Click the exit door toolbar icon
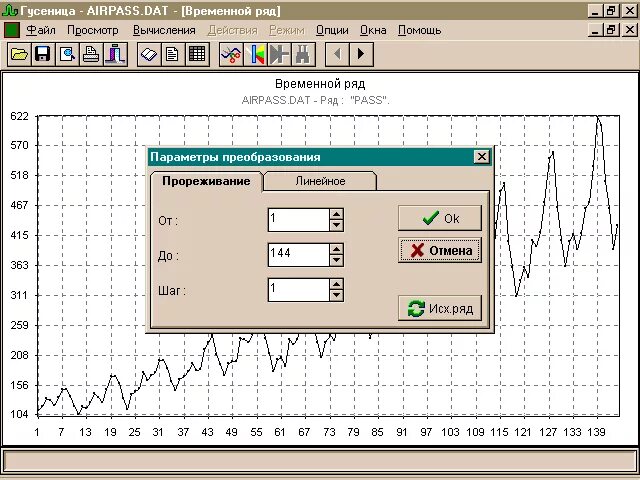This screenshot has width=640, height=480. click(x=116, y=54)
